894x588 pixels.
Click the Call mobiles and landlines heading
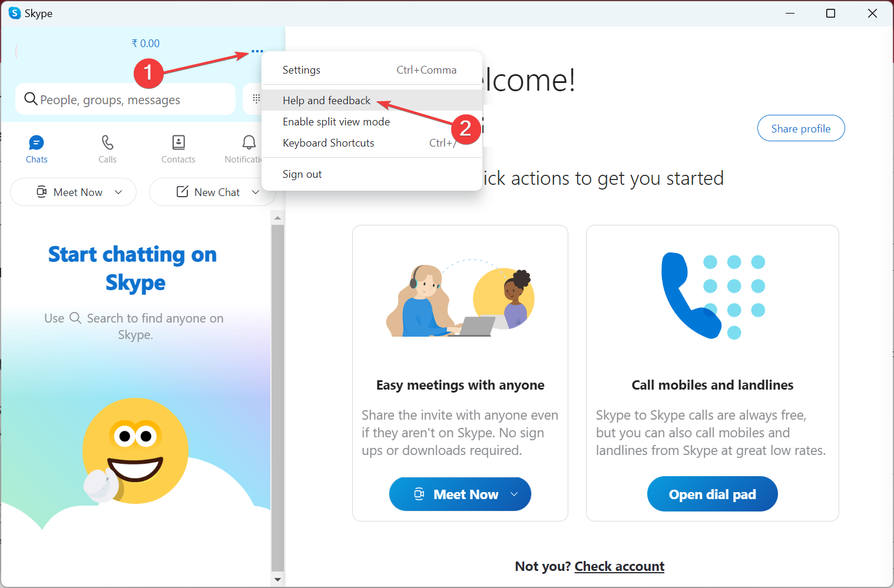[x=713, y=385]
